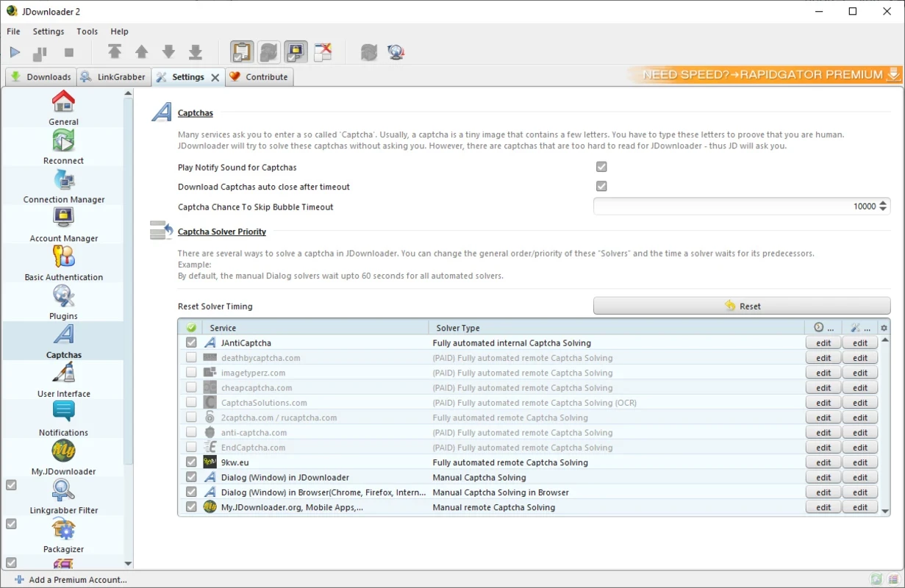Open Account Manager settings
The width and height of the screenshot is (905, 588).
63,225
